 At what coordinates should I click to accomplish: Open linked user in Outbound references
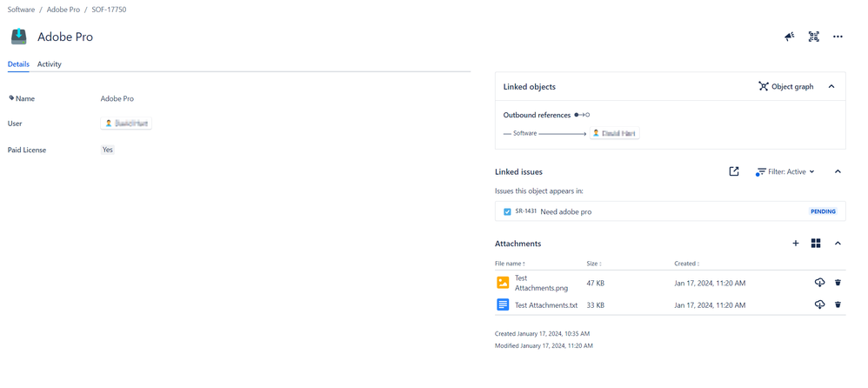614,133
